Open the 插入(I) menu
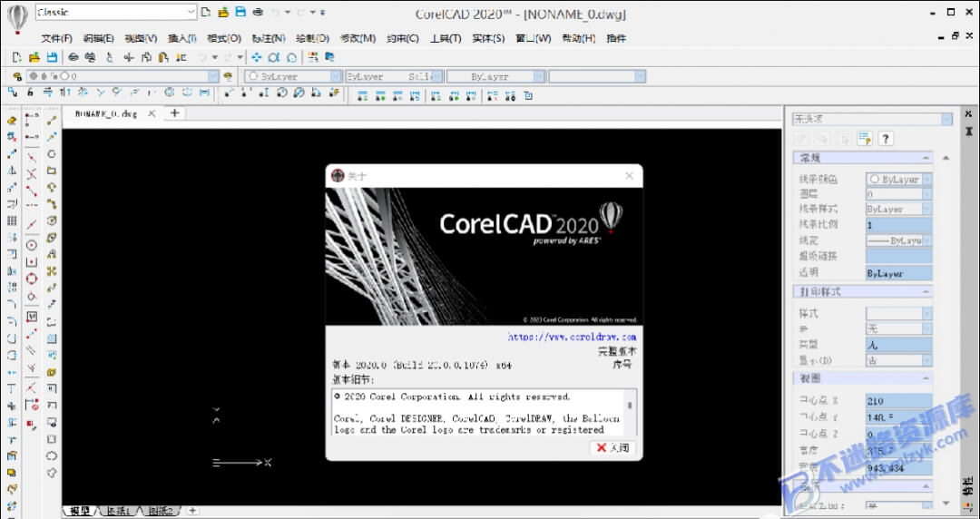Screen dimensions: 980x519 coord(181,38)
